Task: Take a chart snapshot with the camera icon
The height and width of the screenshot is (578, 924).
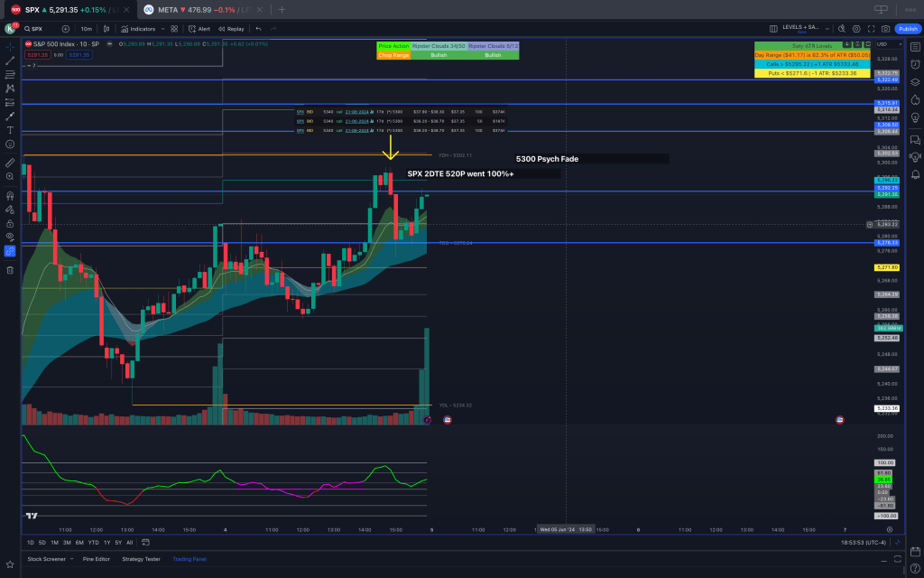Action: [885, 29]
